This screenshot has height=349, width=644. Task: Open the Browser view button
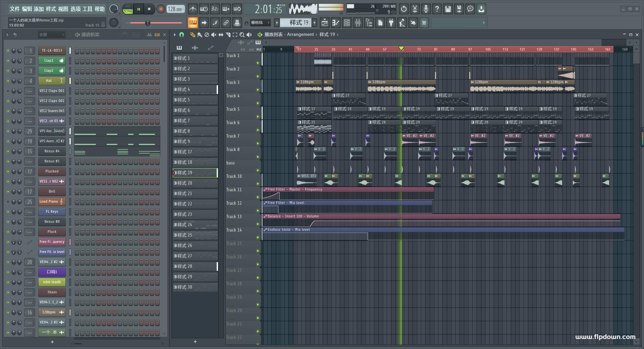tap(369, 23)
